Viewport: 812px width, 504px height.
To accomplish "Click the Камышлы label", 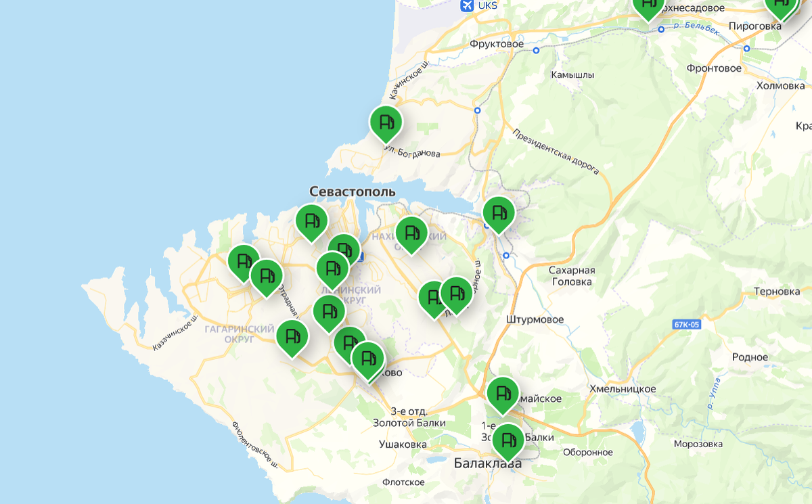I will [572, 74].
